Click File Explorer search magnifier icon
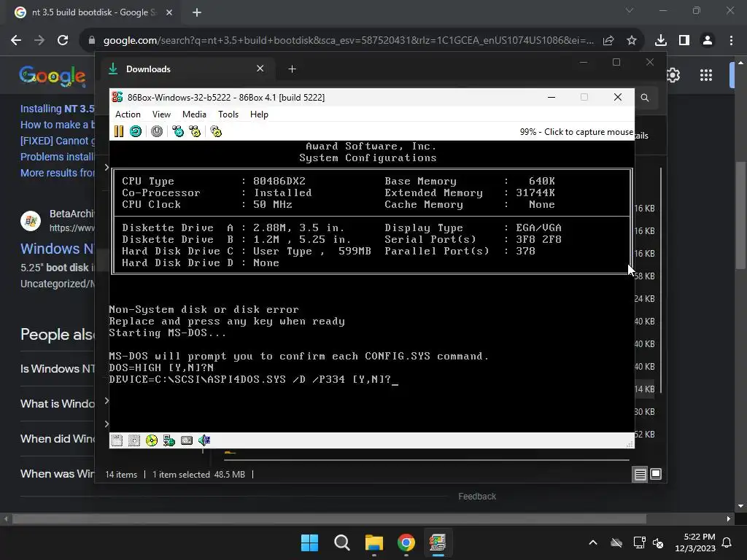Viewport: 747px width, 560px height. (645, 98)
